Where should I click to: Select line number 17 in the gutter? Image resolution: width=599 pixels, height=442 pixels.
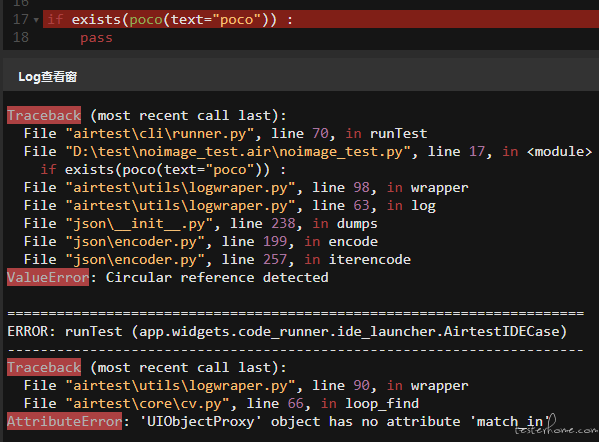click(21, 19)
